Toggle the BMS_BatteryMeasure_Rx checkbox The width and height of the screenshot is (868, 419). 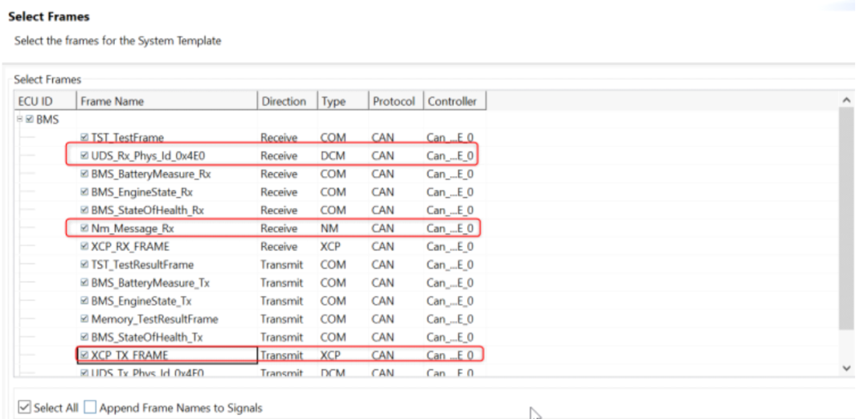pos(84,174)
